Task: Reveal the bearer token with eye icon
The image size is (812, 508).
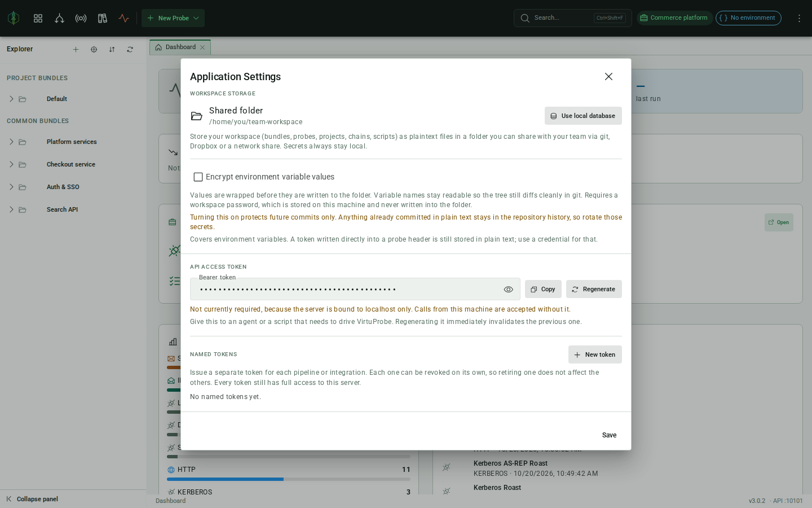Action: pyautogui.click(x=508, y=289)
